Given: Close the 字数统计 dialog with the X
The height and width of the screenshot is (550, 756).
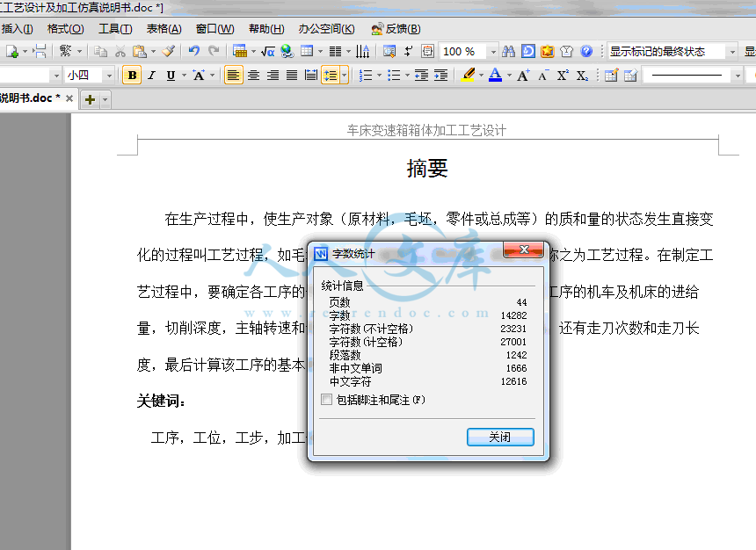Looking at the screenshot, I should click(x=524, y=250).
